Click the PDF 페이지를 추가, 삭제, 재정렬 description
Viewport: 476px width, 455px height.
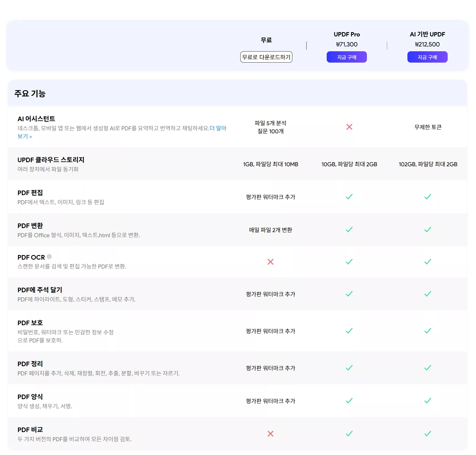pyautogui.click(x=99, y=373)
